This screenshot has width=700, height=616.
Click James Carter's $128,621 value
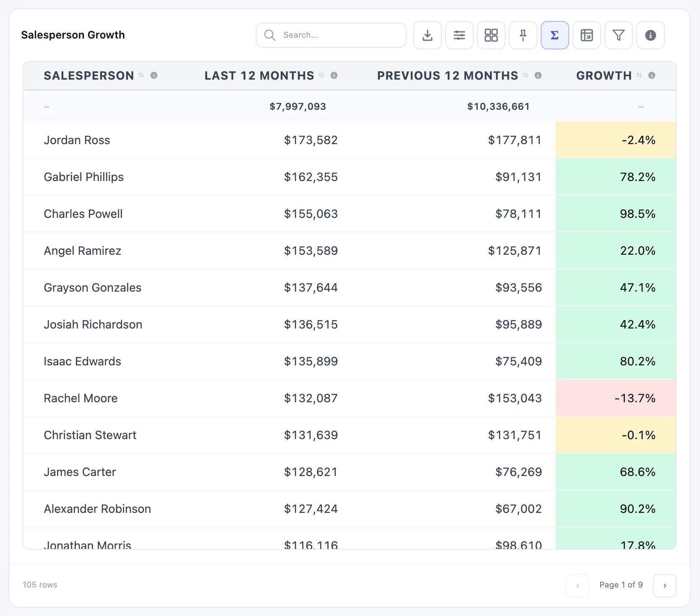click(311, 472)
